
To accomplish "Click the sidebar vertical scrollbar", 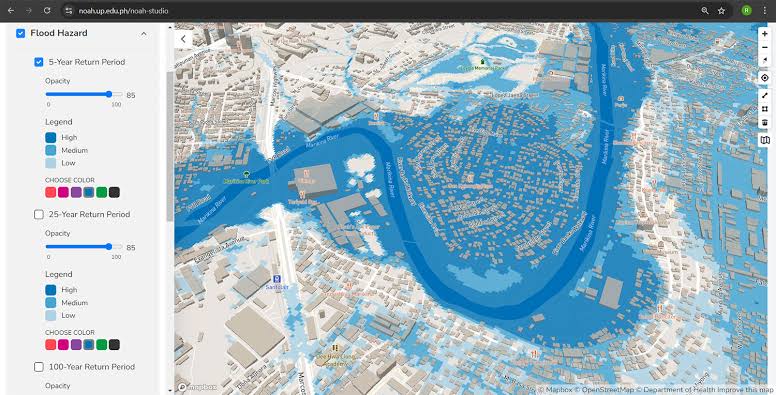I will coord(170,146).
